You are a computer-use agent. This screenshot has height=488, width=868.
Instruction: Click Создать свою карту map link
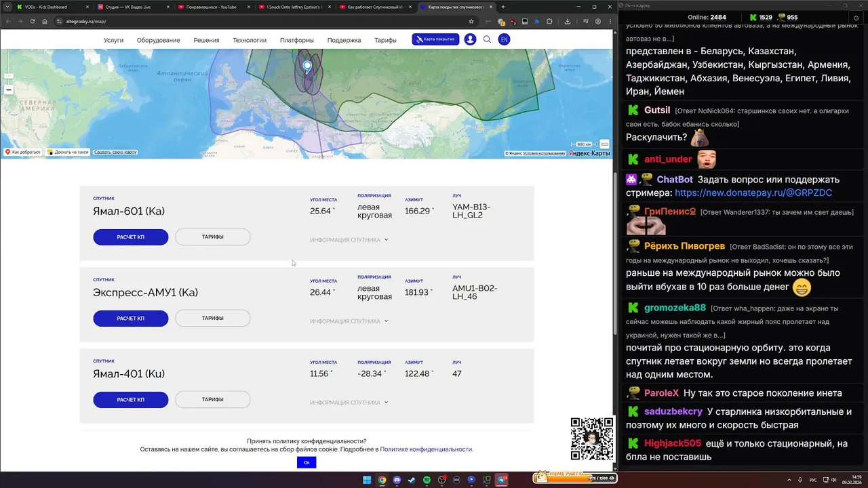[x=115, y=152]
